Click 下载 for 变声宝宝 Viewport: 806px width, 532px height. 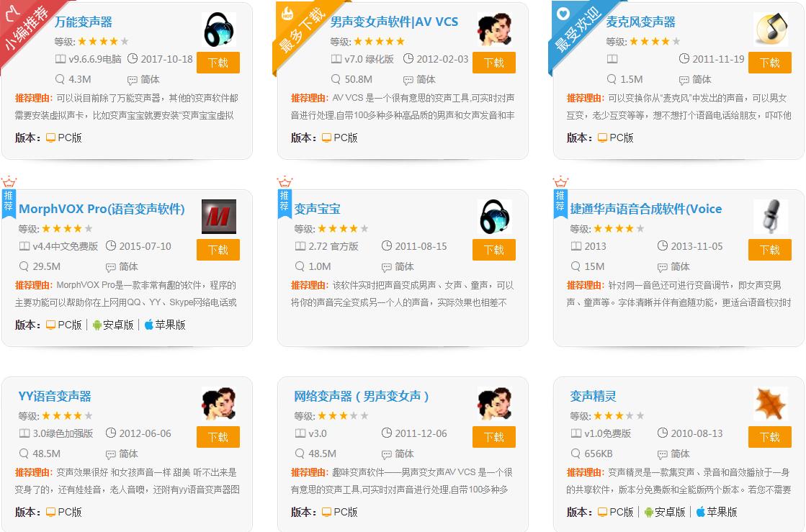pos(494,250)
